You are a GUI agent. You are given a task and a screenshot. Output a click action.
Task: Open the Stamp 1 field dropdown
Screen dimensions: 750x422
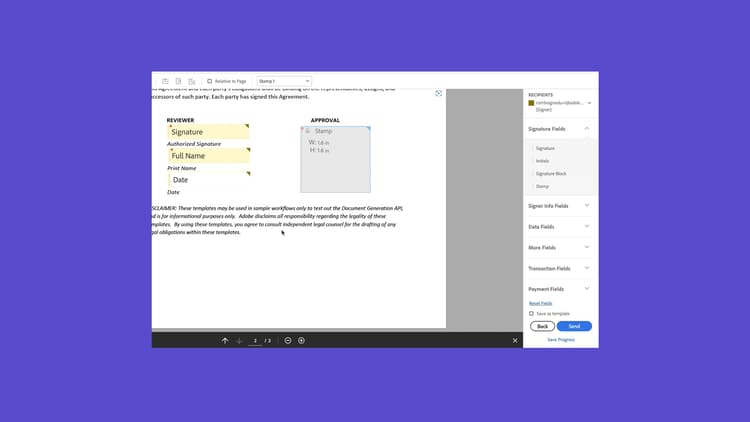coord(284,81)
